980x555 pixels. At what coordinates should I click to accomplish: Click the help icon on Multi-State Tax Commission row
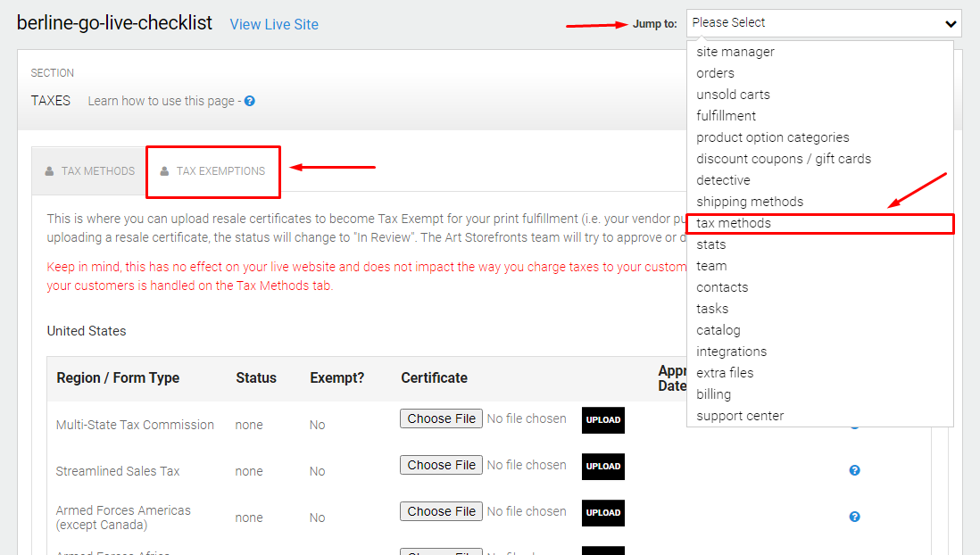coord(854,424)
